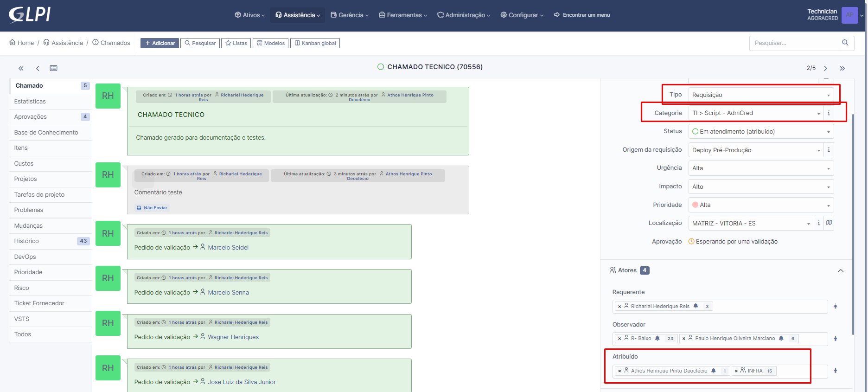868x392 pixels.
Task: Click Categoria info icon
Action: pos(829,113)
